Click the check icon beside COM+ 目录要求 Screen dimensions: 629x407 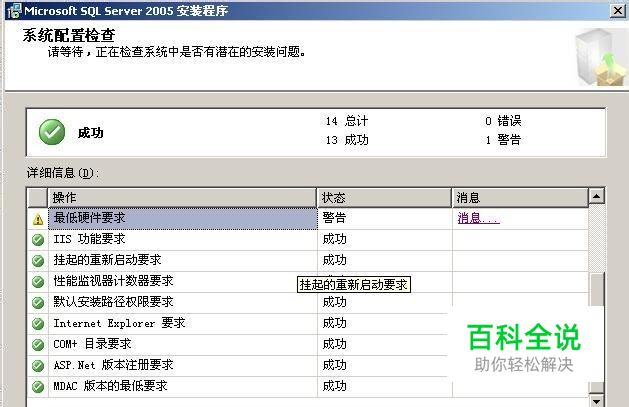(x=38, y=344)
